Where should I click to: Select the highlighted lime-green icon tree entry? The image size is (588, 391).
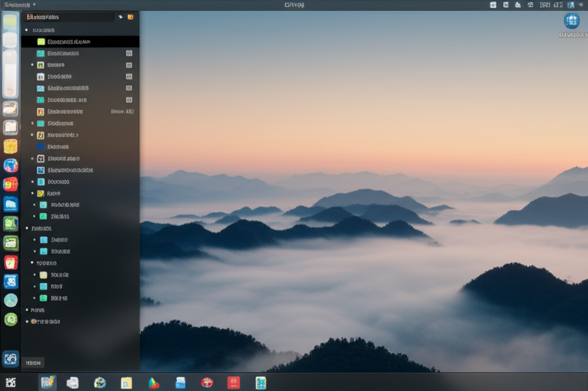pyautogui.click(x=69, y=42)
